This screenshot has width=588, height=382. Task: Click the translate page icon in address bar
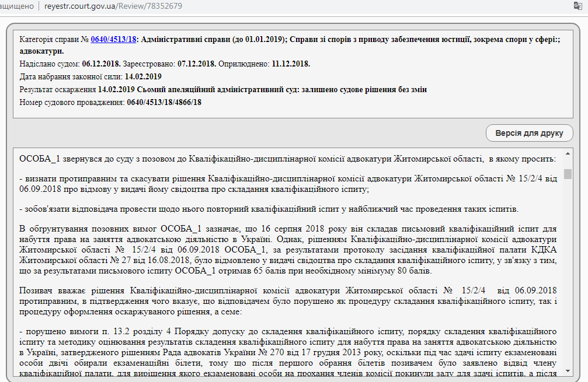click(x=578, y=6)
